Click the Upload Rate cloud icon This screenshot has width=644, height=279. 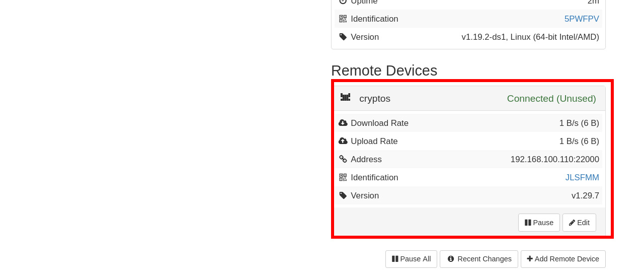click(343, 141)
